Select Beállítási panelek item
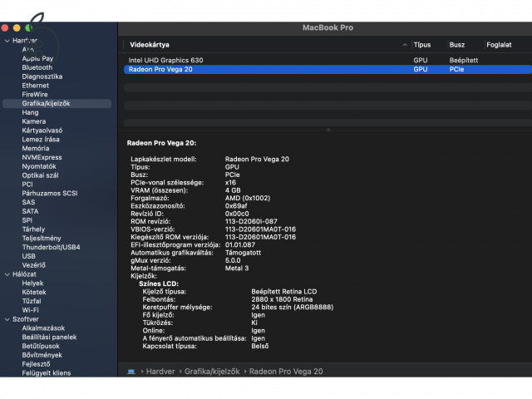 click(49, 337)
